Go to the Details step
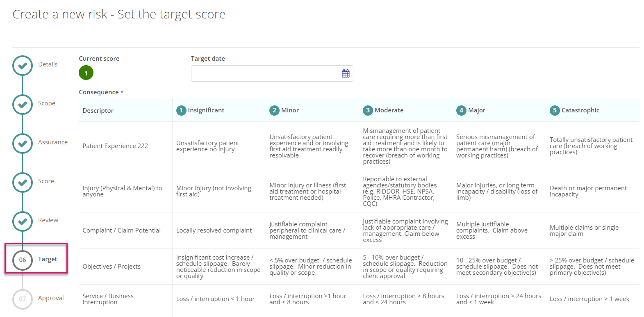Screen dimensions: 644x317 pos(48,64)
